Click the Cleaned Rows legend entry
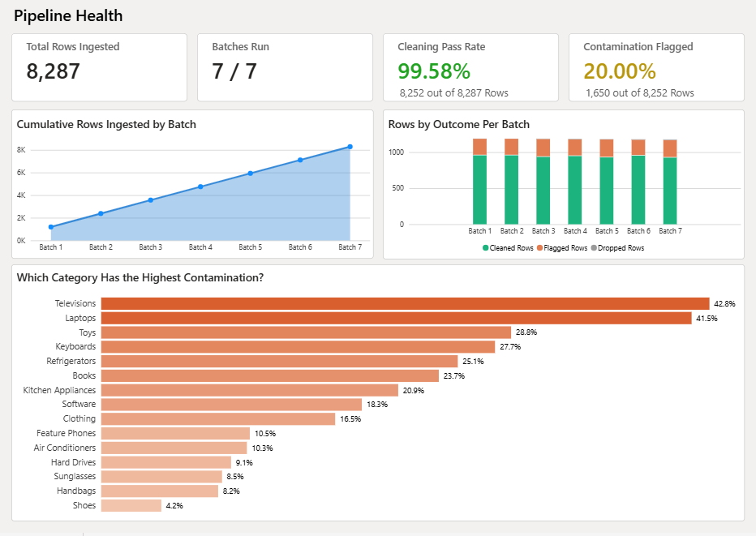The width and height of the screenshot is (756, 536). (508, 248)
